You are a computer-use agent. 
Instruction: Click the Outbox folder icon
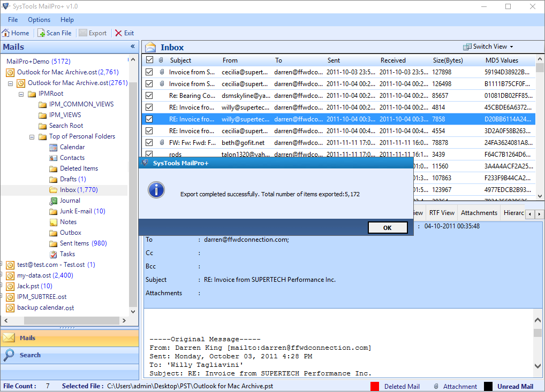tap(53, 233)
